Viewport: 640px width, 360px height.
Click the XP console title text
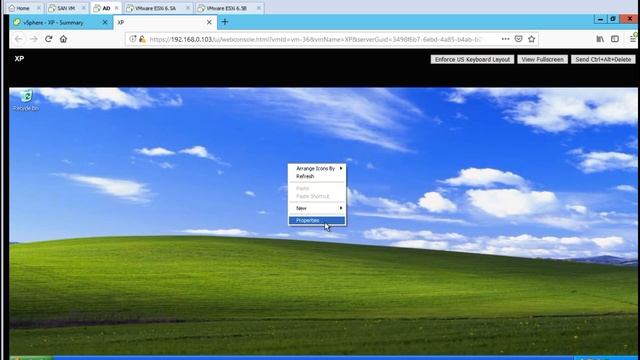19,59
